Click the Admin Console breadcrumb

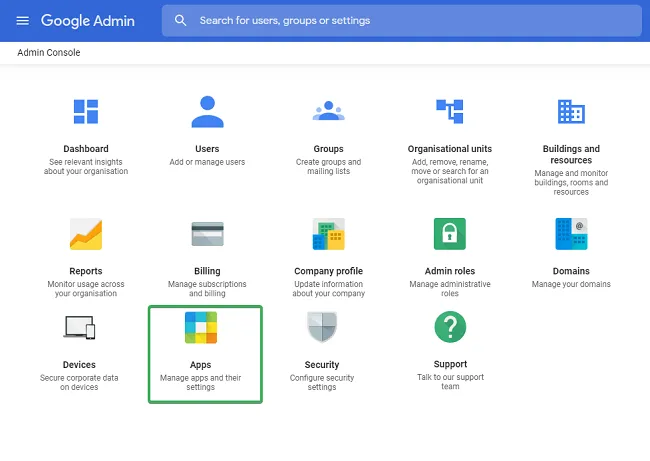coord(49,53)
